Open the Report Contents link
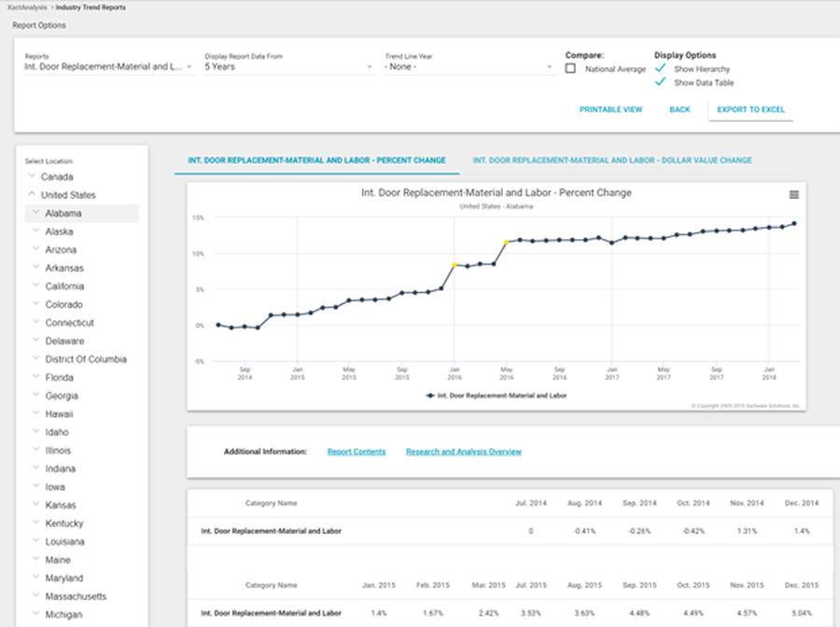Viewport: 840px width, 627px height. click(x=356, y=452)
